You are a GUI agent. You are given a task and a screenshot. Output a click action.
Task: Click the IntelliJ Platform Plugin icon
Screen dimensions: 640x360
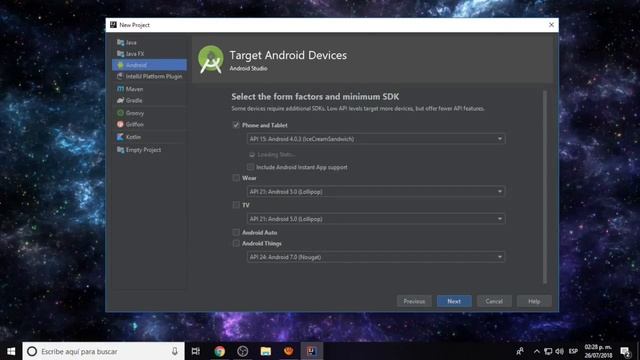pyautogui.click(x=120, y=76)
